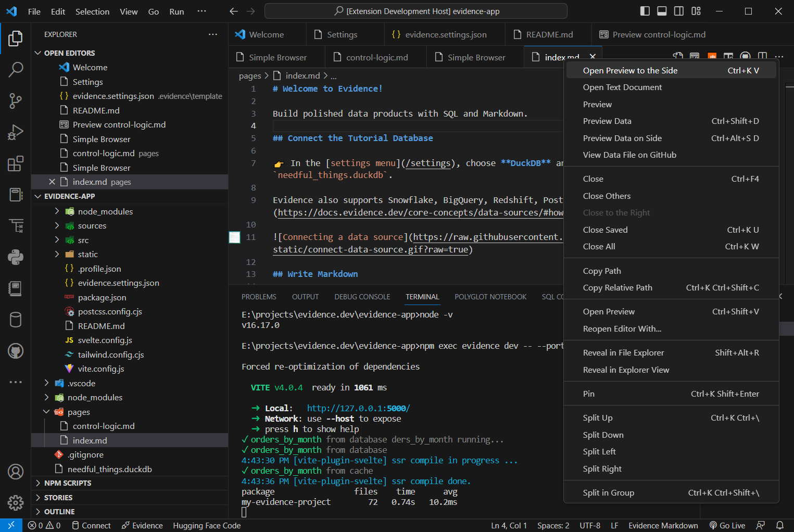Select the Source Control sidebar icon
Image resolution: width=794 pixels, height=532 pixels.
coord(15,101)
